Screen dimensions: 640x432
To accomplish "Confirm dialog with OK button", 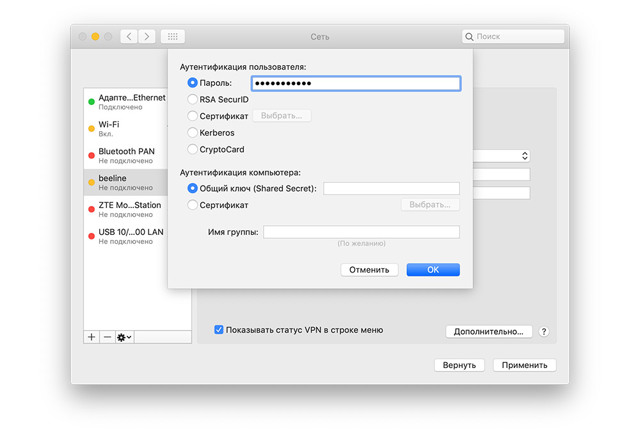I will click(433, 270).
